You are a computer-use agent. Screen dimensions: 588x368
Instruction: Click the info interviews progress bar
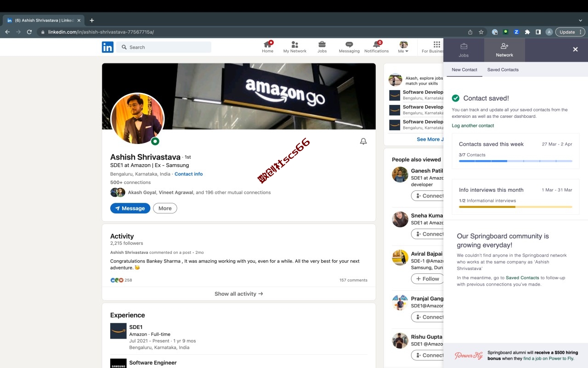[x=515, y=207]
